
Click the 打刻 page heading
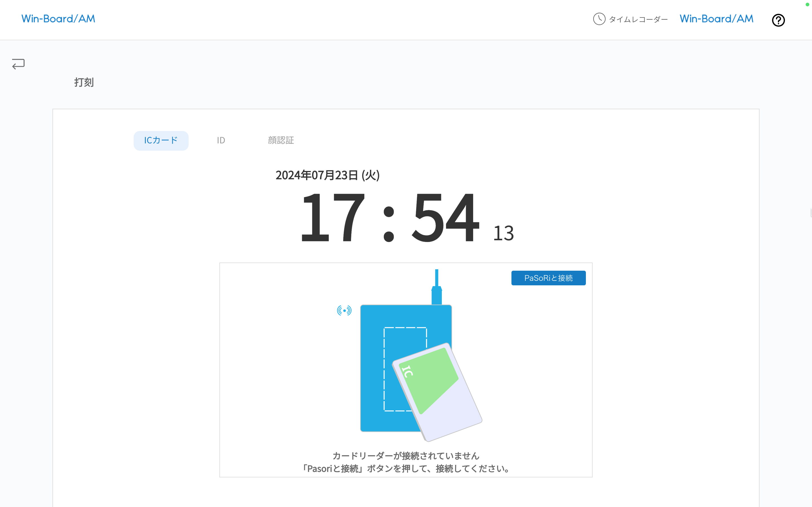coord(84,82)
